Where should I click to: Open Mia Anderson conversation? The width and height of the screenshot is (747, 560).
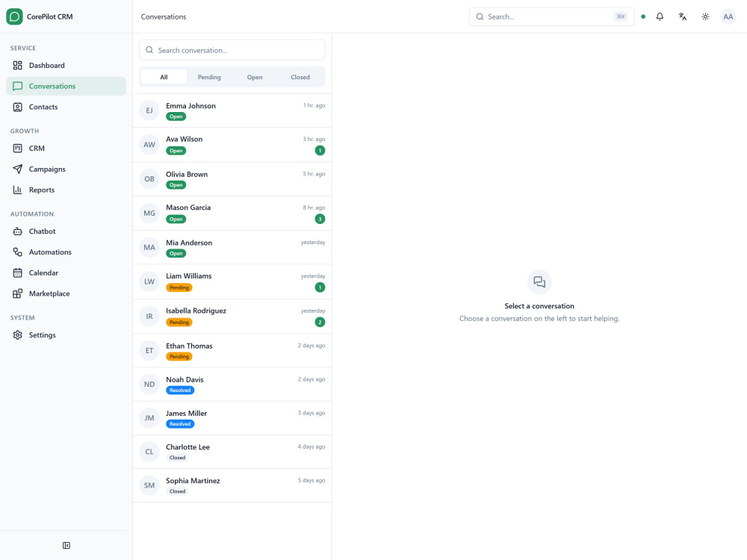(x=232, y=248)
